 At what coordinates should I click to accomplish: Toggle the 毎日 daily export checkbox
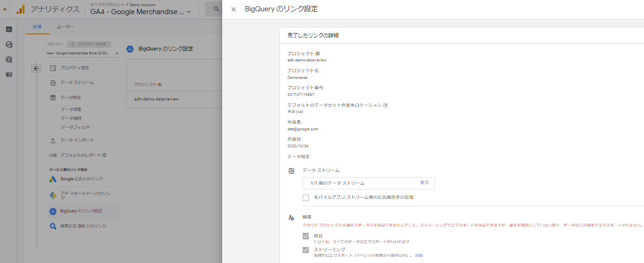306,236
